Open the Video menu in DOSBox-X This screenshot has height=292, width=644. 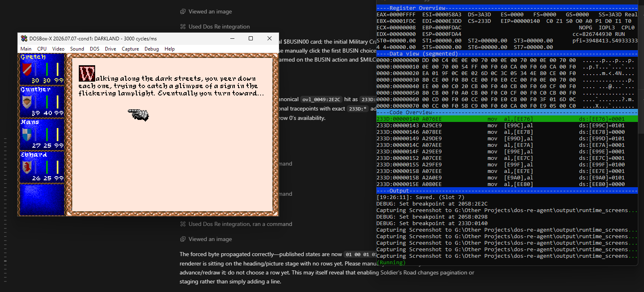point(58,49)
